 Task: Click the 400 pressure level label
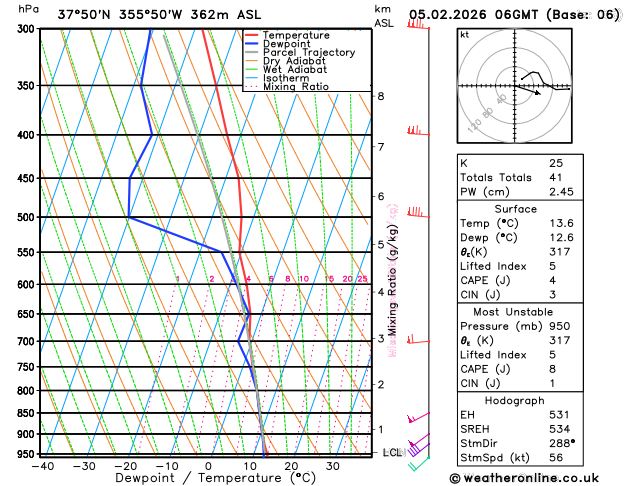[x=28, y=135]
